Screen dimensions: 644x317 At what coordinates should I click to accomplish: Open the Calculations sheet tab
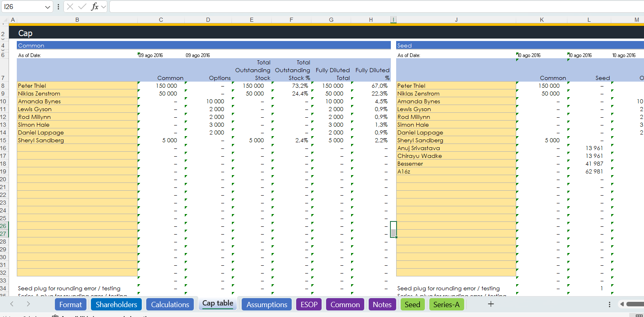tap(170, 304)
